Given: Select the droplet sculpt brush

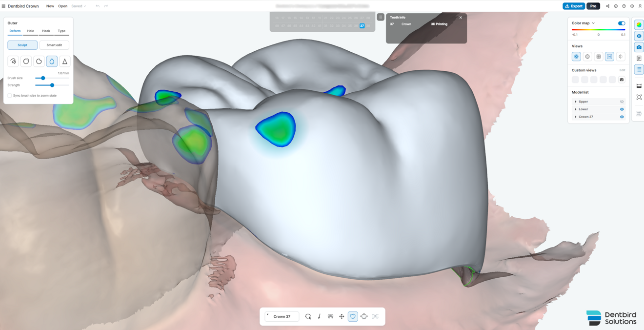Looking at the screenshot, I should (51, 61).
